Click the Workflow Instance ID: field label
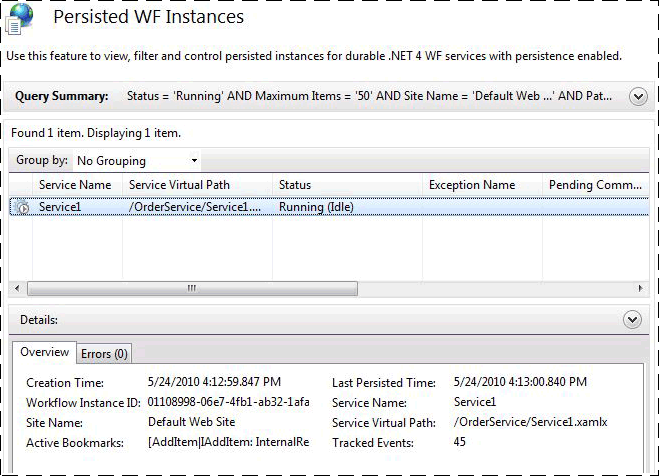 [83, 403]
